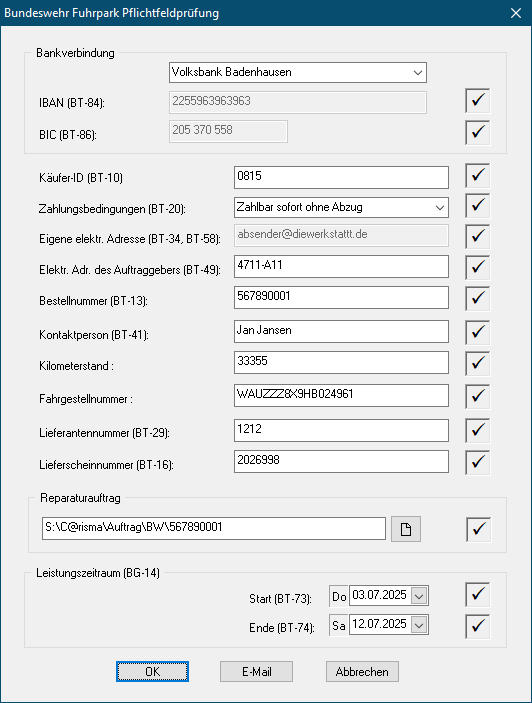The image size is (532, 703).
Task: Close the Pflichtfeldprüfung dialog window
Action: pos(516,13)
